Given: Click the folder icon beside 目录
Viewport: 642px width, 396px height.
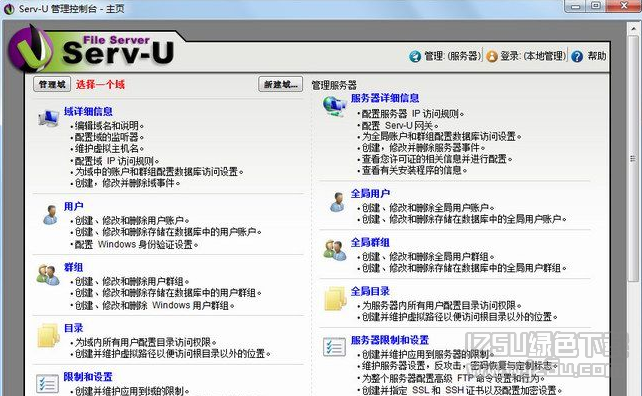Looking at the screenshot, I should (x=48, y=336).
